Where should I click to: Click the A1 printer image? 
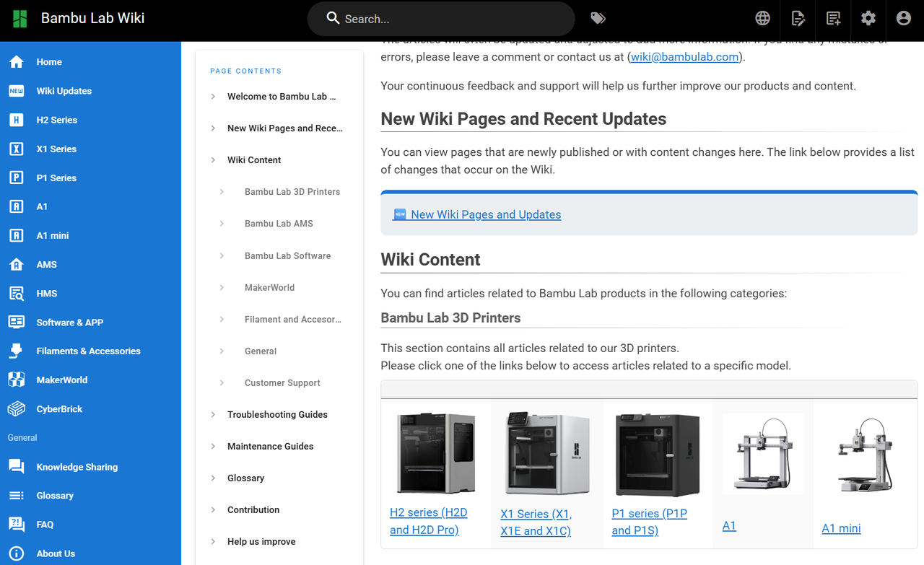[763, 454]
